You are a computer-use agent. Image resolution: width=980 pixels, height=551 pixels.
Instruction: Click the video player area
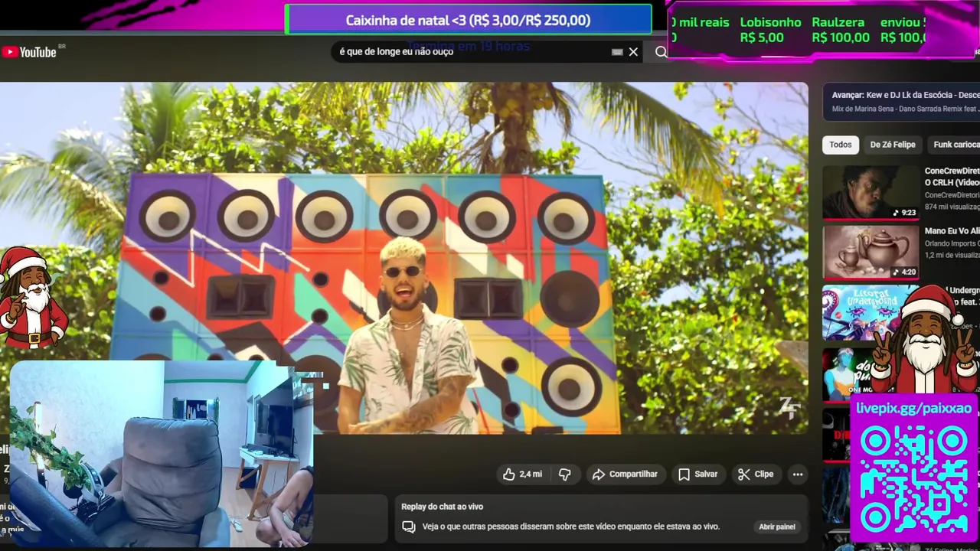point(403,258)
